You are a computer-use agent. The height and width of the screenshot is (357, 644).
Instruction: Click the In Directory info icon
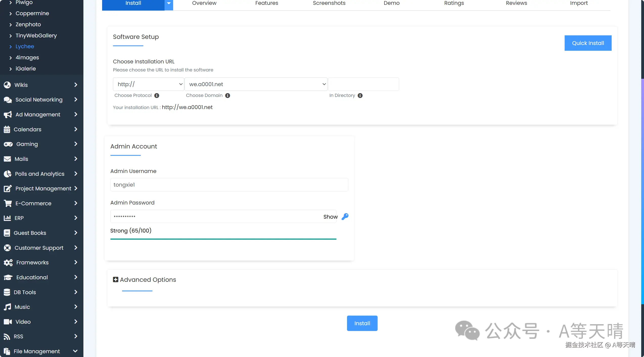click(360, 95)
